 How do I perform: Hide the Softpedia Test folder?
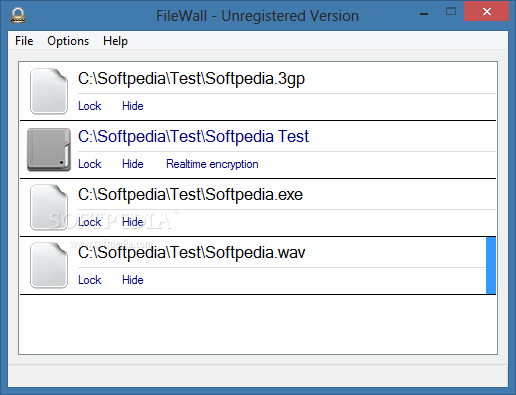(133, 164)
